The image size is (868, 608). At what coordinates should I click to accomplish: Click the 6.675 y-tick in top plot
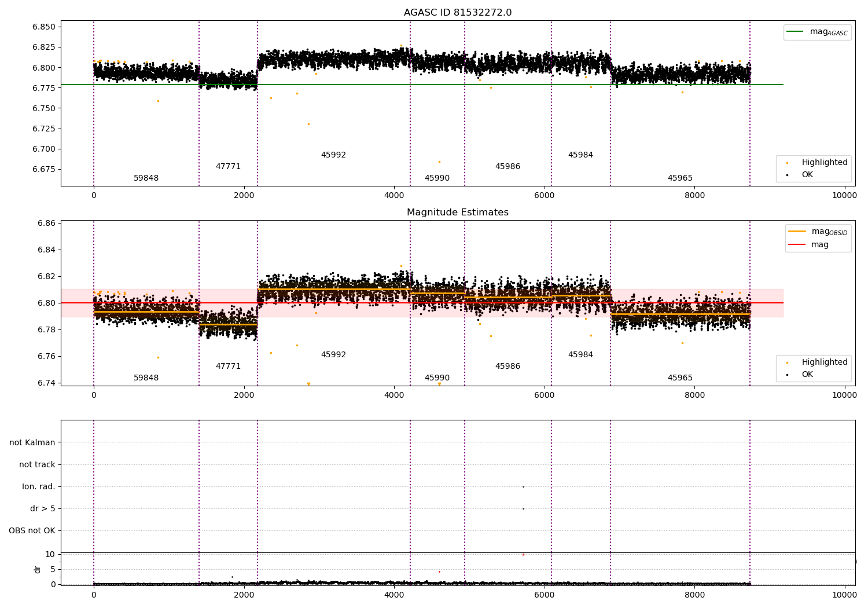[x=44, y=170]
